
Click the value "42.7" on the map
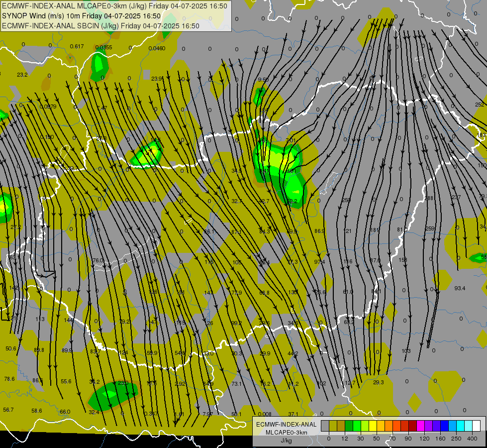point(264,201)
